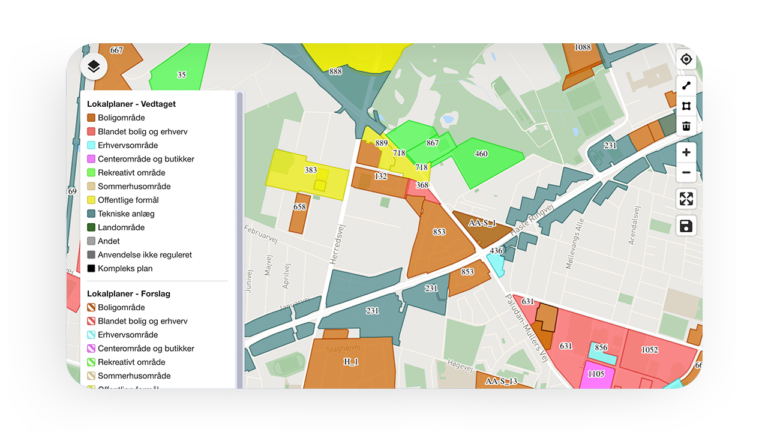Viewport: 768px width, 432px height.
Task: Save the map with the floppy disk icon
Action: (686, 227)
